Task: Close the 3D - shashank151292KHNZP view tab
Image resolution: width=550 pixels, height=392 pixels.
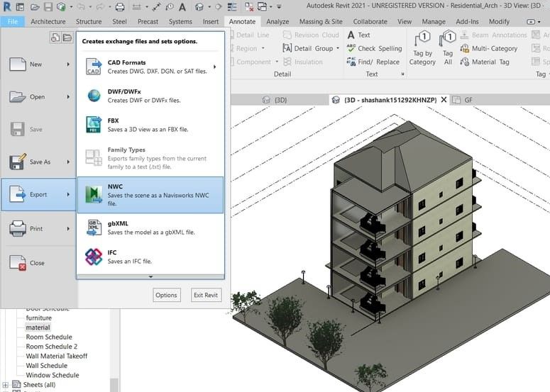Action: tap(444, 100)
